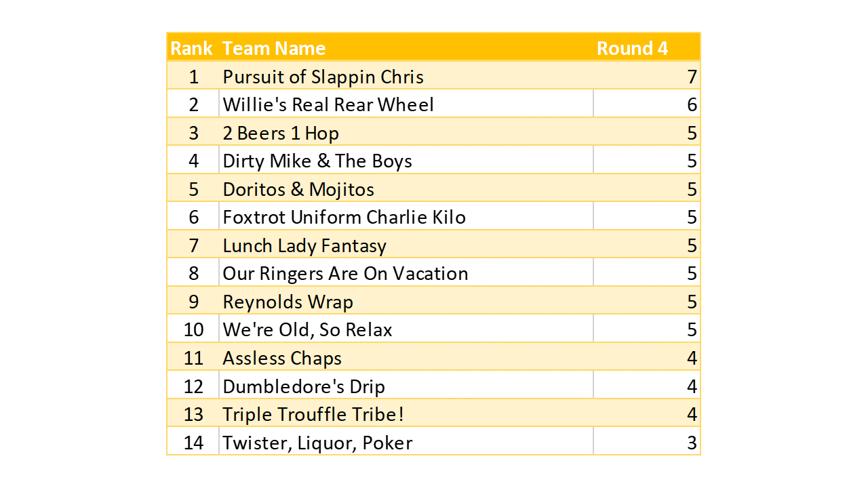Click the Doritos & Mojitos team name
Screen dimensions: 868x488
coord(298,190)
